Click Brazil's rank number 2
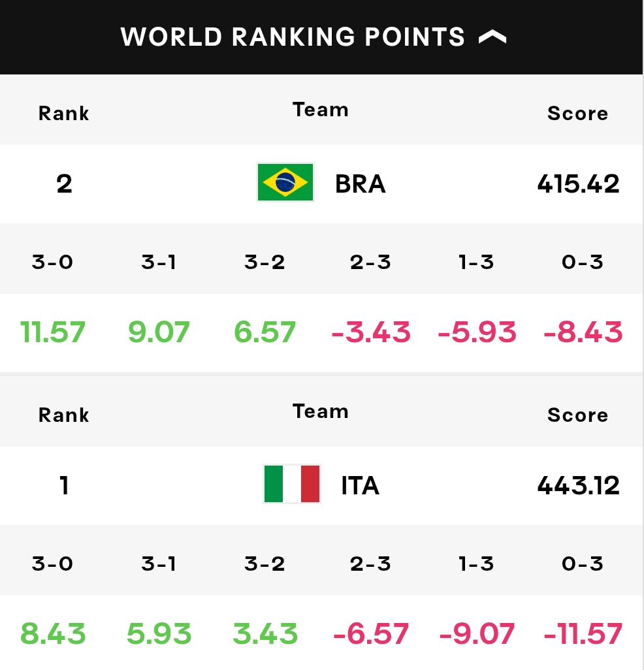 [x=64, y=184]
